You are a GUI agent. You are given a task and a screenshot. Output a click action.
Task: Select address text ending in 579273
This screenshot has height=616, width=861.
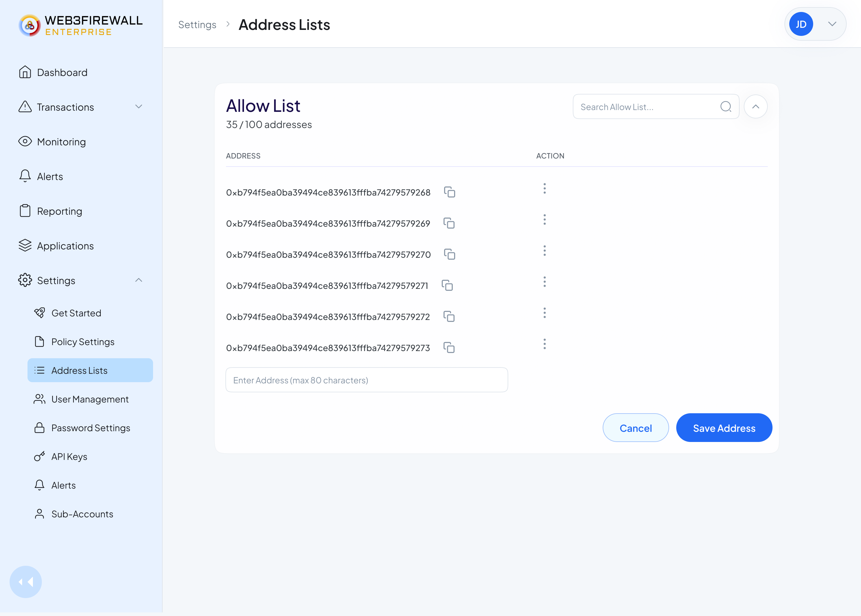click(x=328, y=348)
